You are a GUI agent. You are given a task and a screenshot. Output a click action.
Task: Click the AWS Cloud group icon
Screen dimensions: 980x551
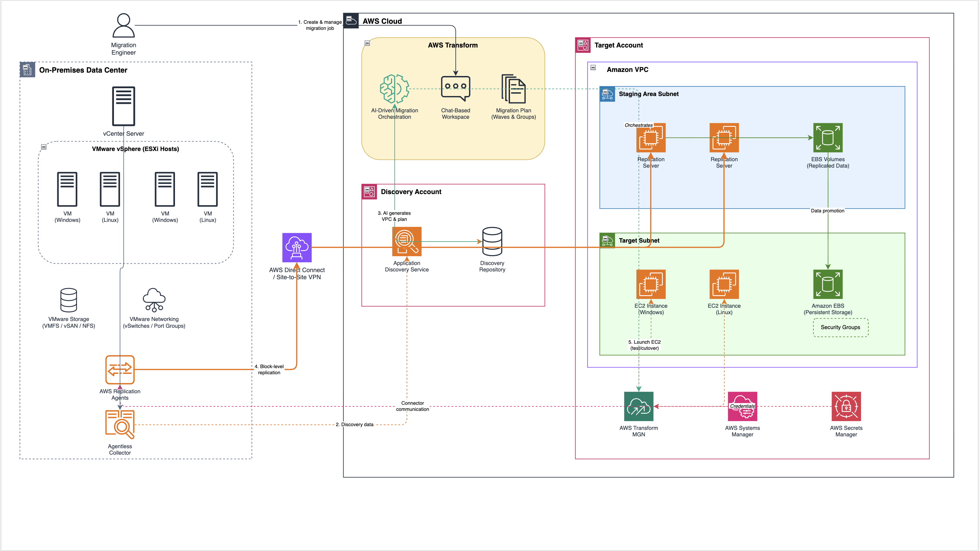pos(351,21)
